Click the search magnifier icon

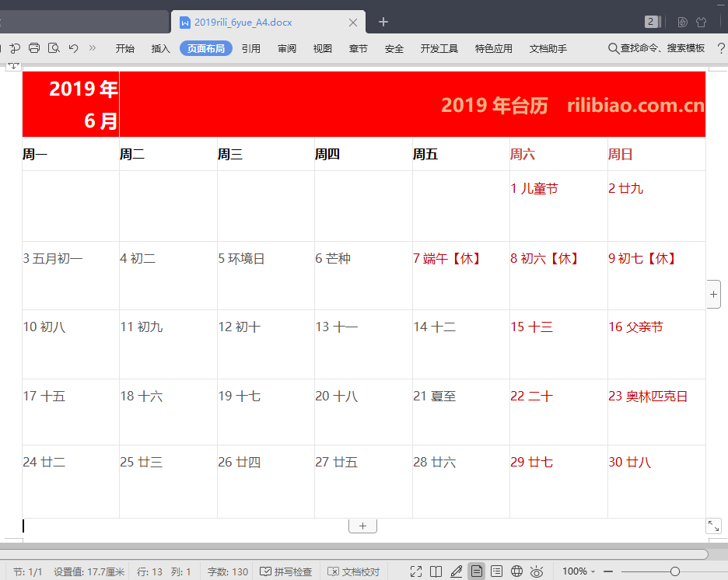coord(614,48)
